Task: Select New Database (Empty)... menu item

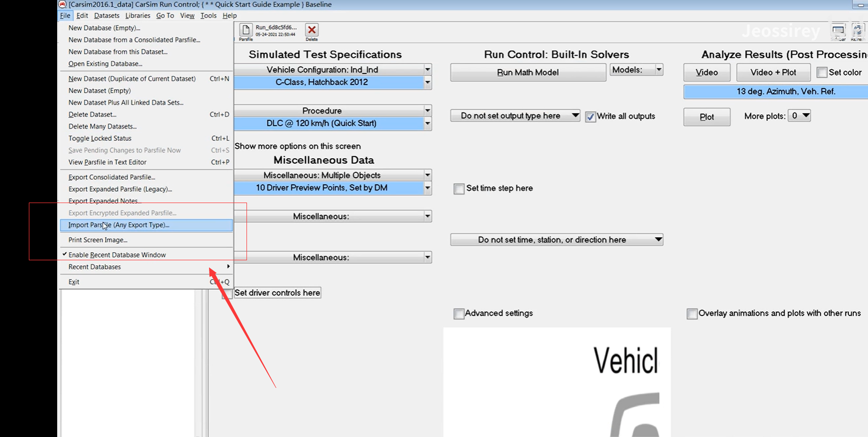Action: tap(147, 28)
